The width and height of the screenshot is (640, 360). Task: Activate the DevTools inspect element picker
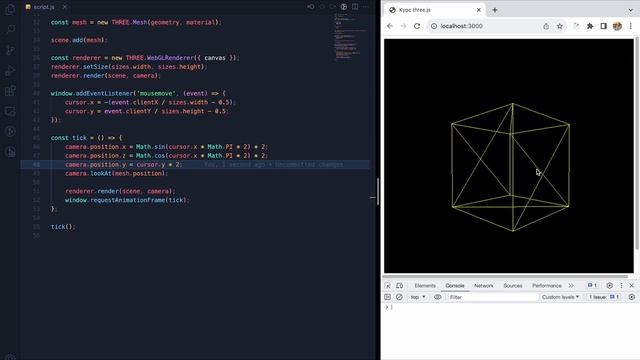(x=388, y=286)
